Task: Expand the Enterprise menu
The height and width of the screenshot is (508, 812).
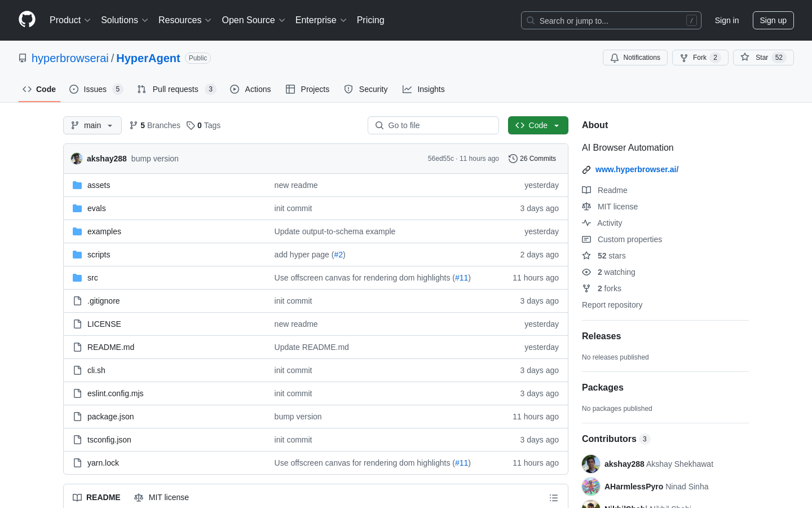Action: click(321, 20)
